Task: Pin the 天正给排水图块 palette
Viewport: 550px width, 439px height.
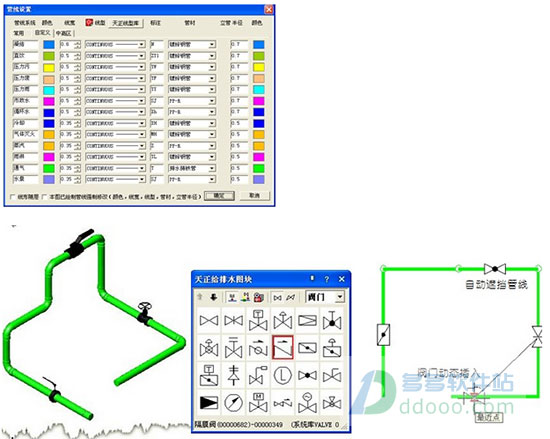Action: click(x=312, y=279)
